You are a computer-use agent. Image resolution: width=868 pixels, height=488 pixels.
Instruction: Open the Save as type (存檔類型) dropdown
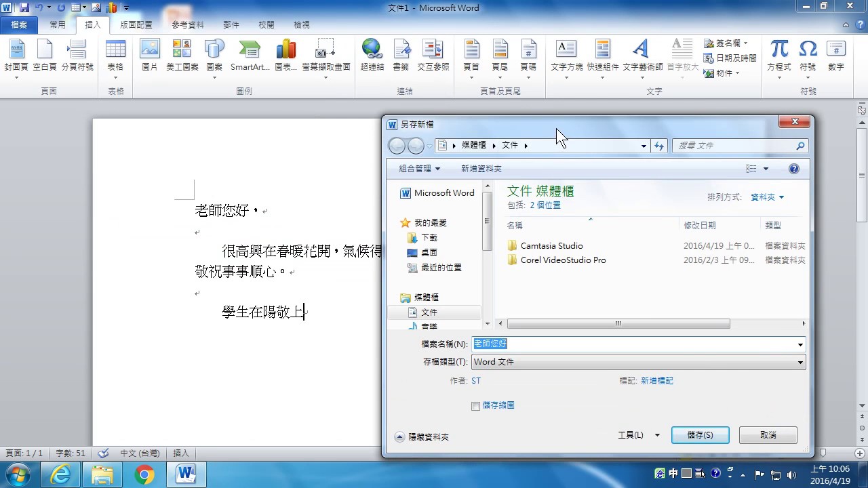point(638,362)
